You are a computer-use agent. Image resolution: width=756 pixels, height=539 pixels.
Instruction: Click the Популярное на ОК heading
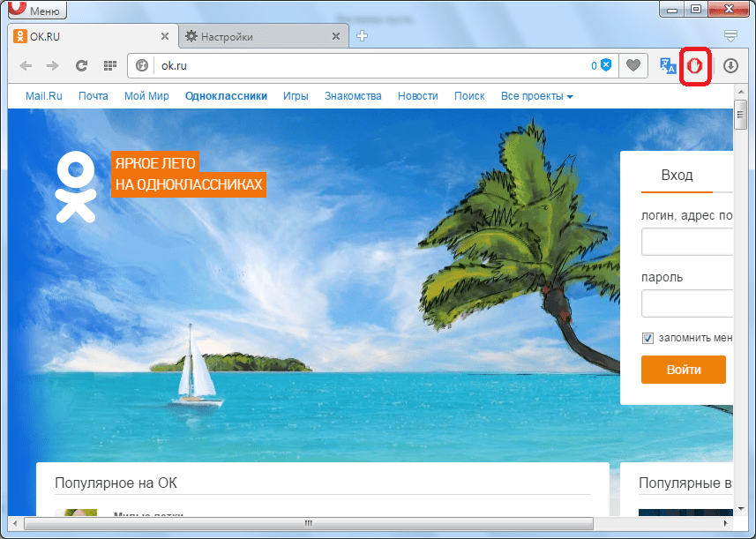click(x=116, y=483)
